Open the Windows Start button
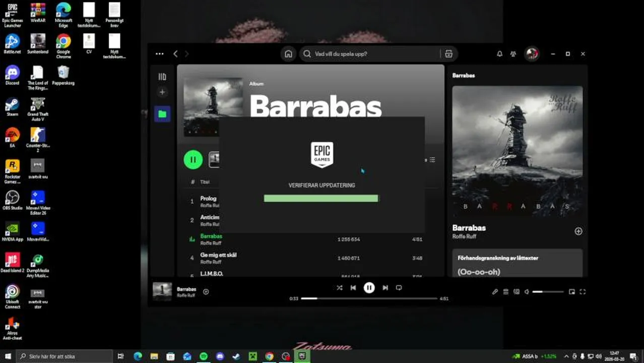The image size is (644, 363). [8, 356]
